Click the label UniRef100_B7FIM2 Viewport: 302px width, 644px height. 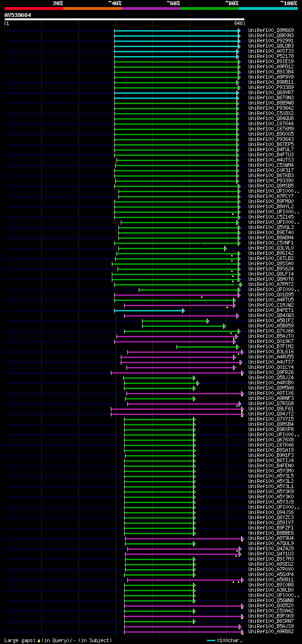[271, 347]
